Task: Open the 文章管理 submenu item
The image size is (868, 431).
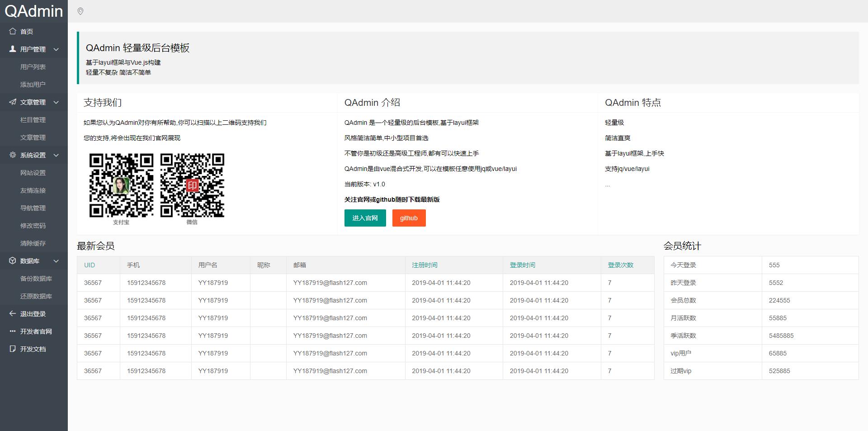Action: [33, 137]
